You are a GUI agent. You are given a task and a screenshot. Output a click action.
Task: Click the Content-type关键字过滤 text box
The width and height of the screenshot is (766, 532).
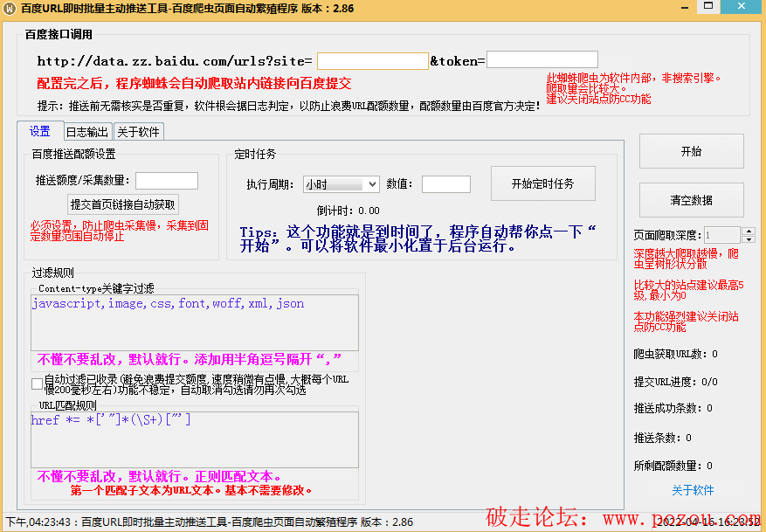(195, 322)
